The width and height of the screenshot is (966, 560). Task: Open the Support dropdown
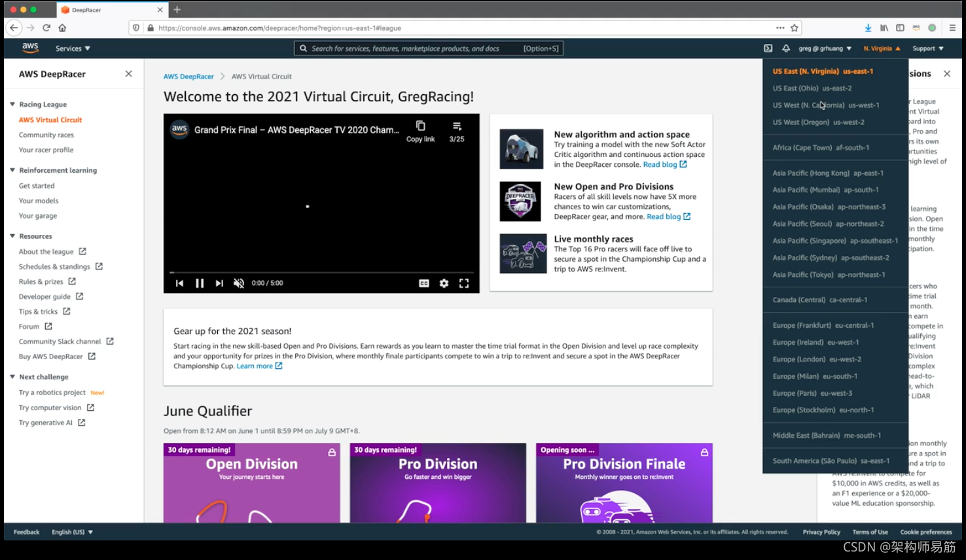[928, 48]
